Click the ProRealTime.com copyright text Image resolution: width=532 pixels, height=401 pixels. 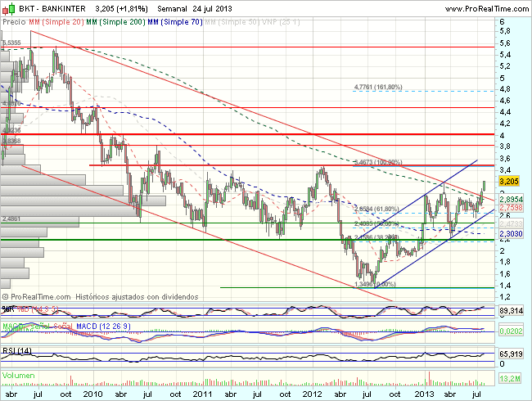pyautogui.click(x=33, y=296)
